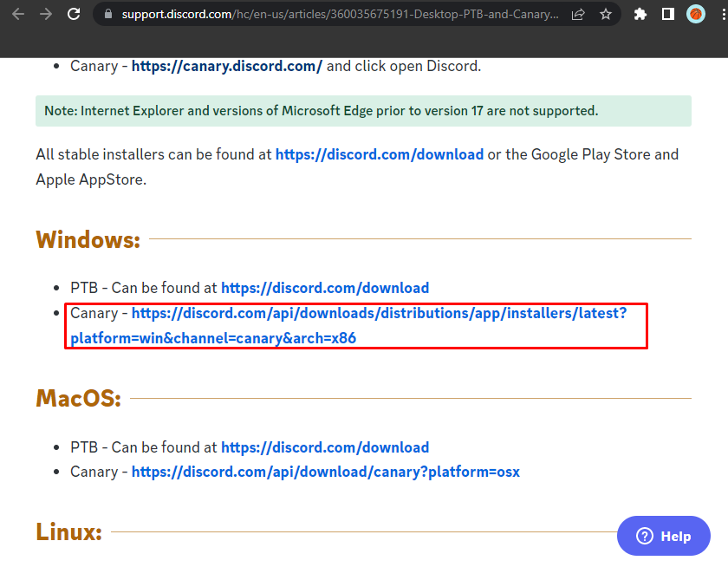
Task: Select the Windows section heading
Action: pos(88,239)
